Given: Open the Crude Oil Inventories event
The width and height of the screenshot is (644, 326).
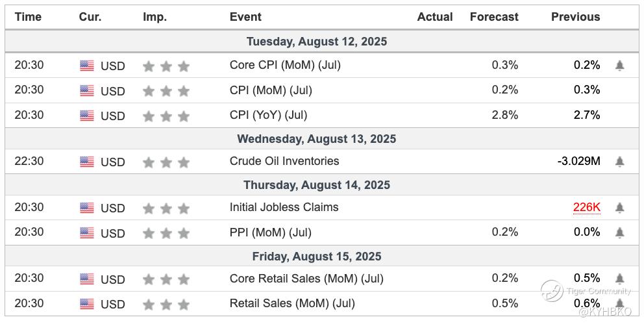Looking at the screenshot, I should (x=284, y=161).
